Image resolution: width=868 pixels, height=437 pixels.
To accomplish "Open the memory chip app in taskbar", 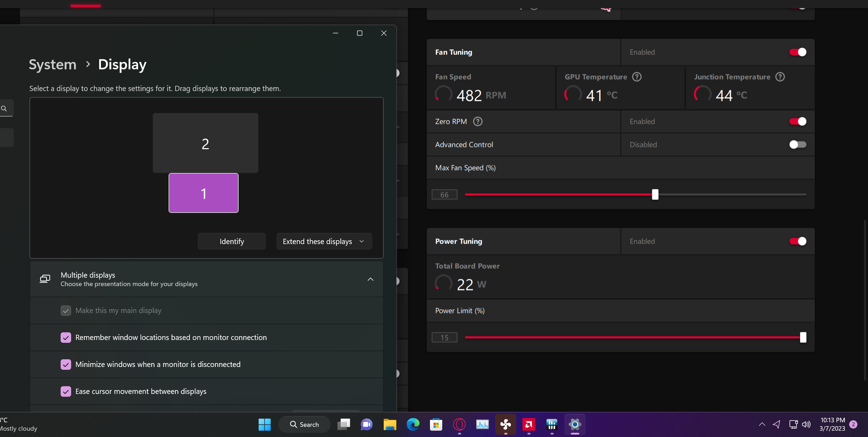I will point(552,424).
